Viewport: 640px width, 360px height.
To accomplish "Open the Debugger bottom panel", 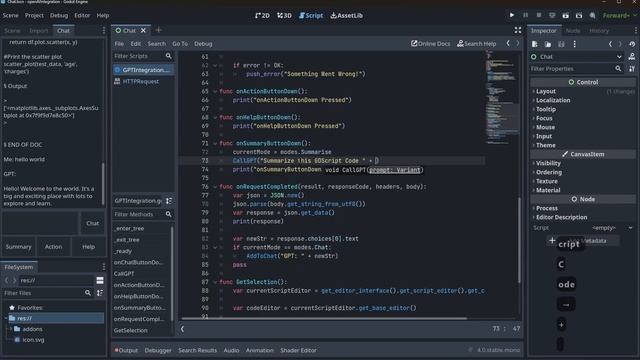I will coord(158,350).
